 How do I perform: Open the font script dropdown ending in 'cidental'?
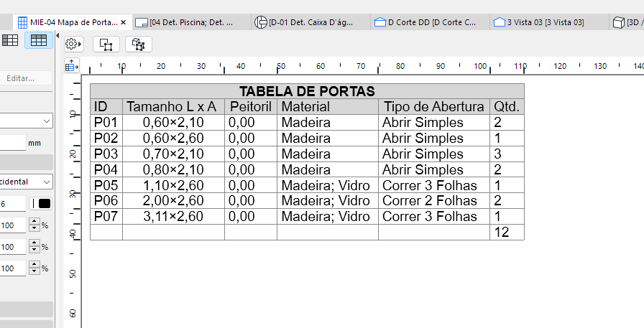[x=26, y=182]
